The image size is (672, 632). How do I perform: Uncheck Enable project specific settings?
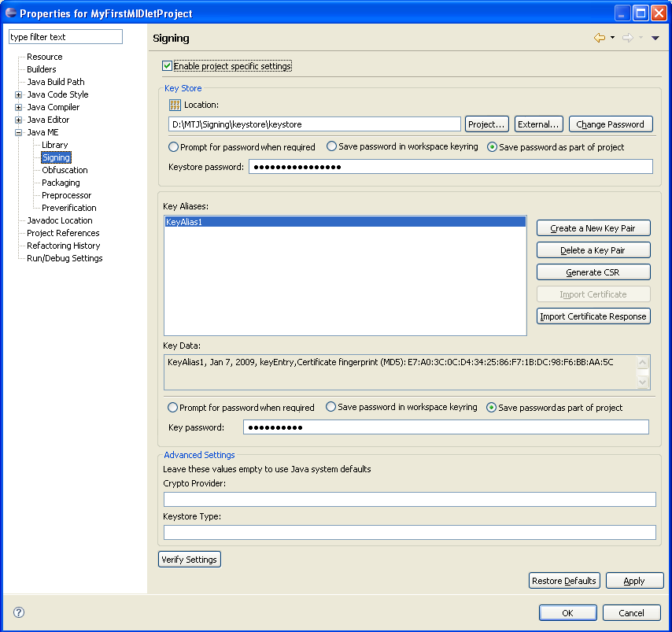167,66
